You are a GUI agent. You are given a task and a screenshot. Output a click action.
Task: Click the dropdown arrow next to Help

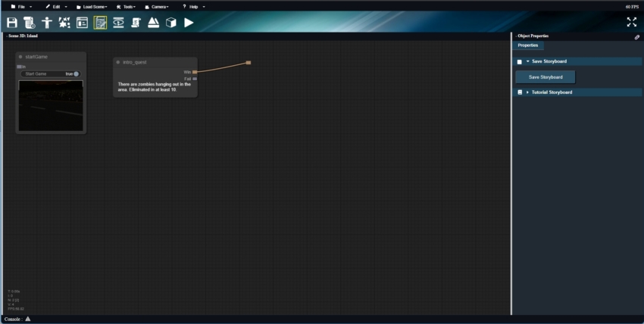(x=204, y=7)
